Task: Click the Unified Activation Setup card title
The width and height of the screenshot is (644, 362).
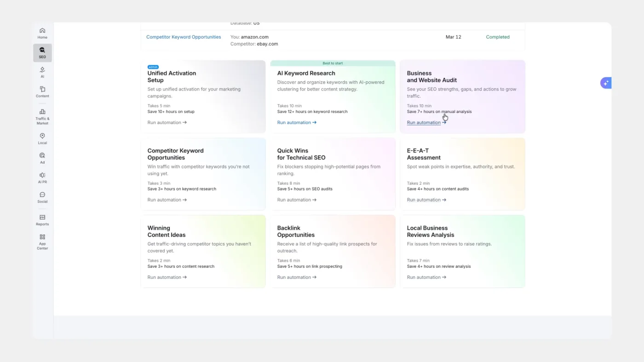Action: [172, 77]
